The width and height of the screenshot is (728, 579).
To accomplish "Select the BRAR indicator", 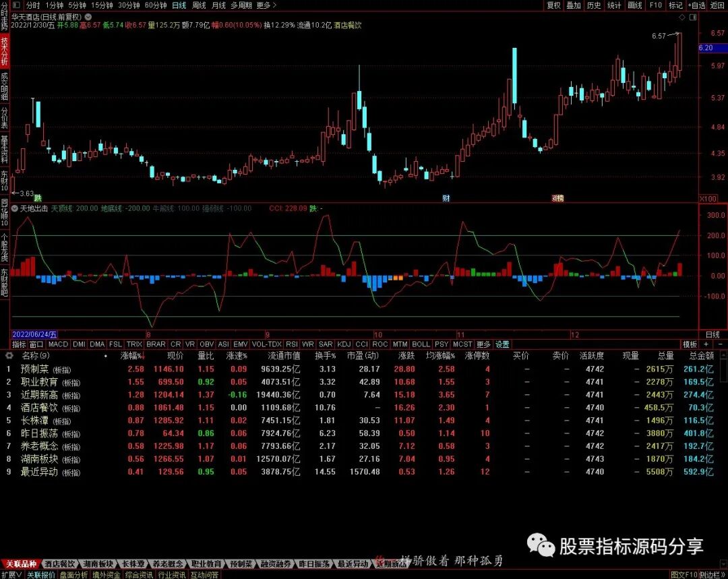I will [156, 344].
